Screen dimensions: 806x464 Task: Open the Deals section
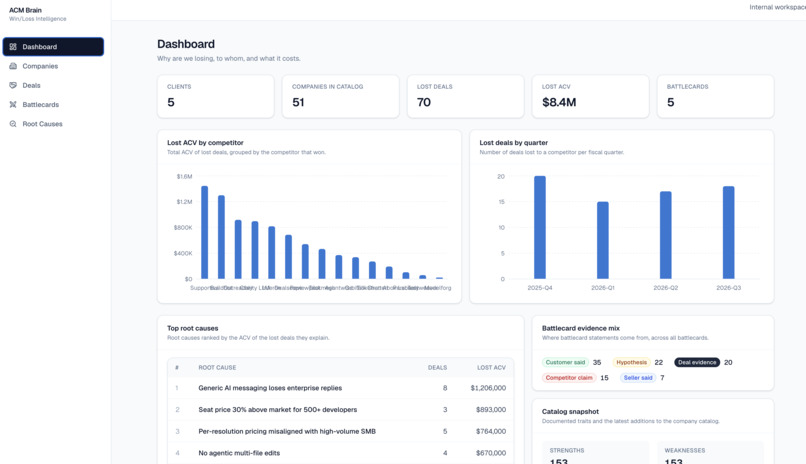[x=53, y=85]
